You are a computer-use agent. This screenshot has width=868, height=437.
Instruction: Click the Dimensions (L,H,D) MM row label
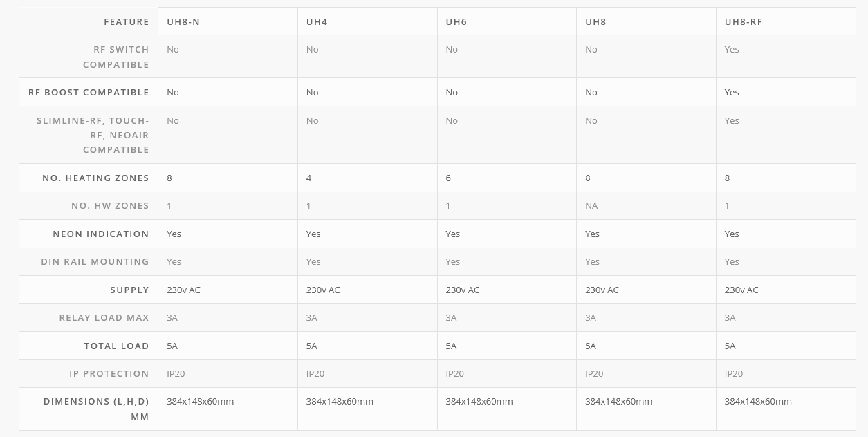(96, 409)
